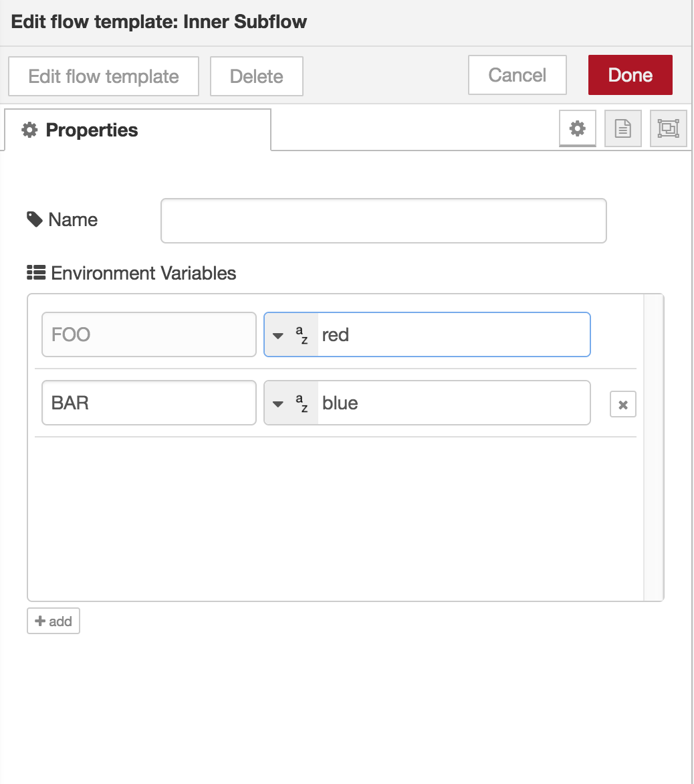The height and width of the screenshot is (784, 694).
Task: Open the description document icon
Action: coord(622,128)
